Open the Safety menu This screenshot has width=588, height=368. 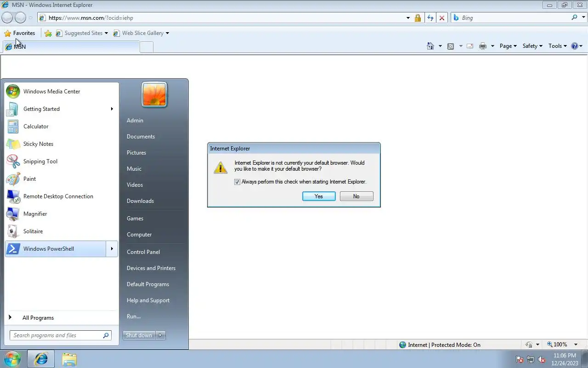[x=532, y=46]
